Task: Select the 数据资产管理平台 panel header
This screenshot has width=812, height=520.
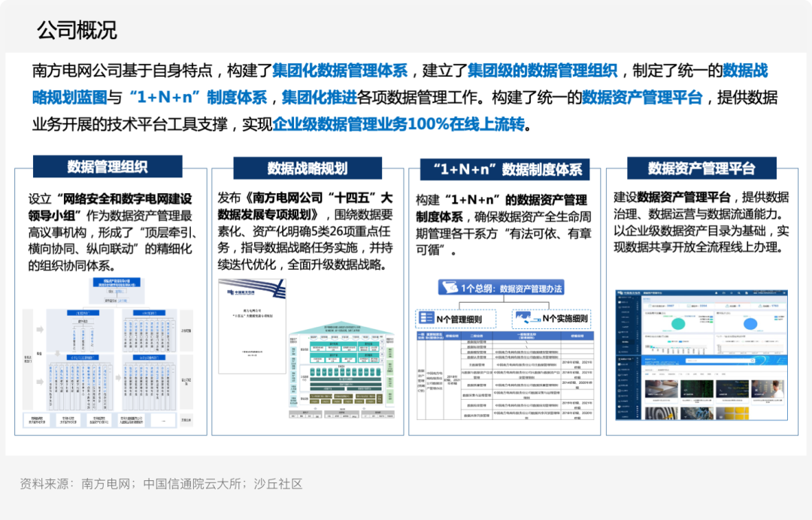Action: tap(700, 168)
